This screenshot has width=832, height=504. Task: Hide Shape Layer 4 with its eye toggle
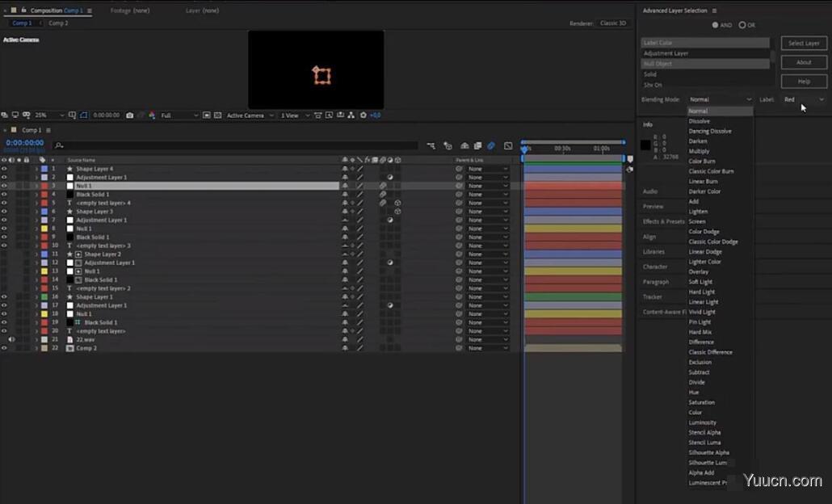coord(4,169)
